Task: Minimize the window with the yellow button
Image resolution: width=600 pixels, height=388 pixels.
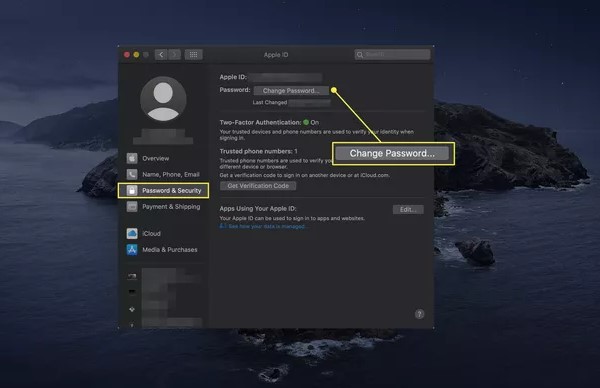Action: click(x=136, y=55)
